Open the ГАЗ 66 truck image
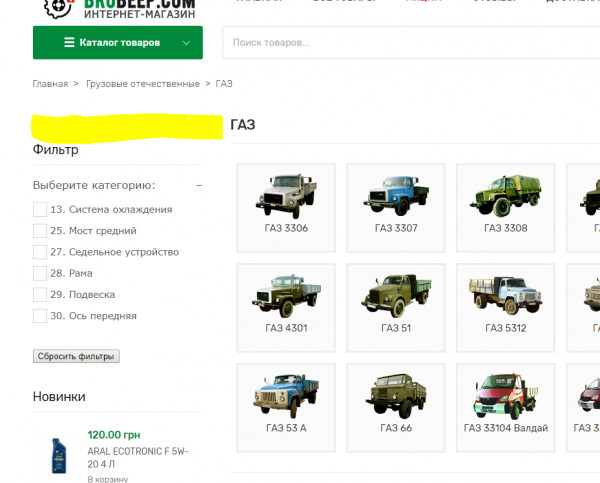Screen dimensions: 600x483 coord(396,396)
